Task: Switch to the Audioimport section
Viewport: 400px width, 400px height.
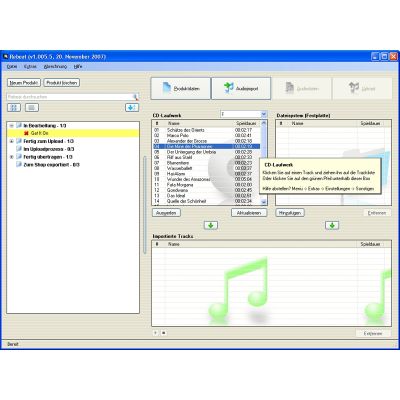Action: tap(241, 89)
